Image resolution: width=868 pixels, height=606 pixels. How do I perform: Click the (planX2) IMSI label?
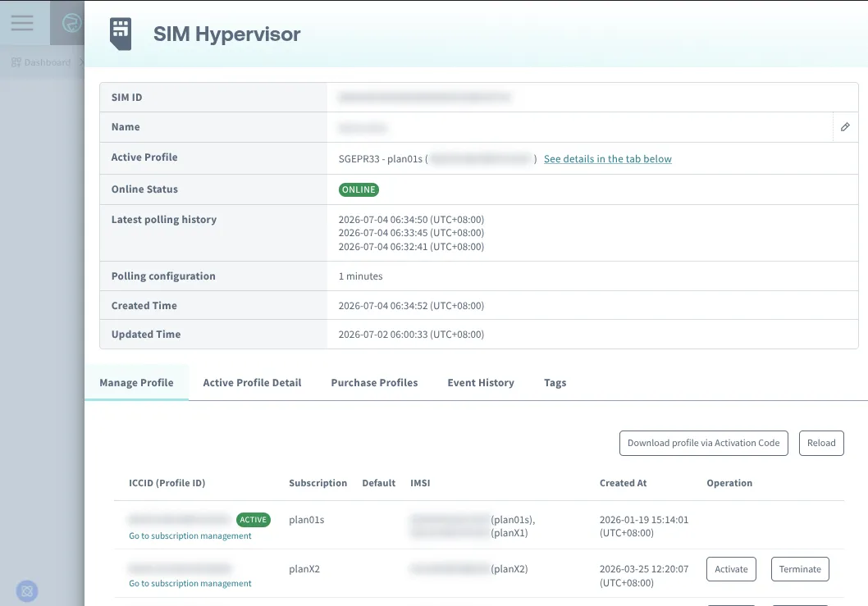tap(509, 569)
